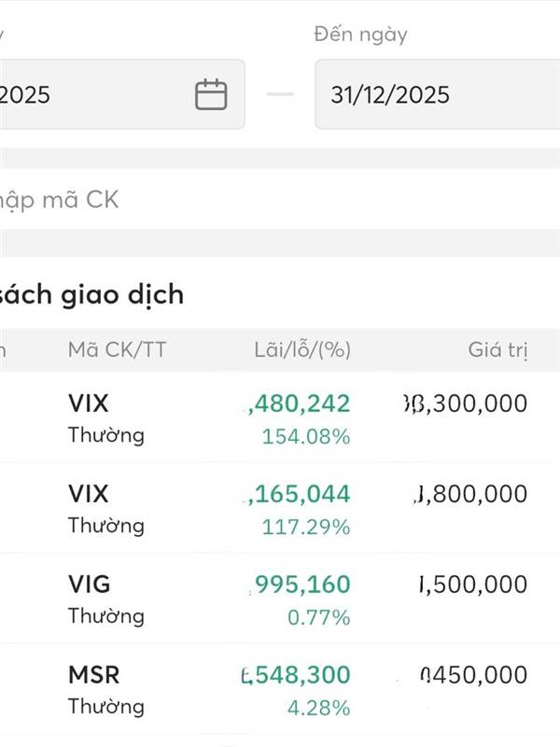
Task: Tap the 4.28% profit percentage
Action: click(319, 707)
